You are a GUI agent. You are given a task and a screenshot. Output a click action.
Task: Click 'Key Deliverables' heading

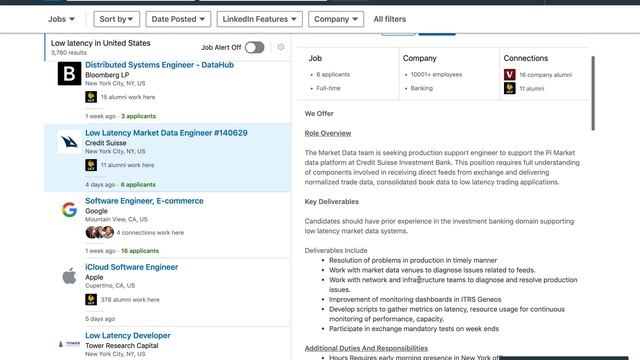[x=331, y=202]
